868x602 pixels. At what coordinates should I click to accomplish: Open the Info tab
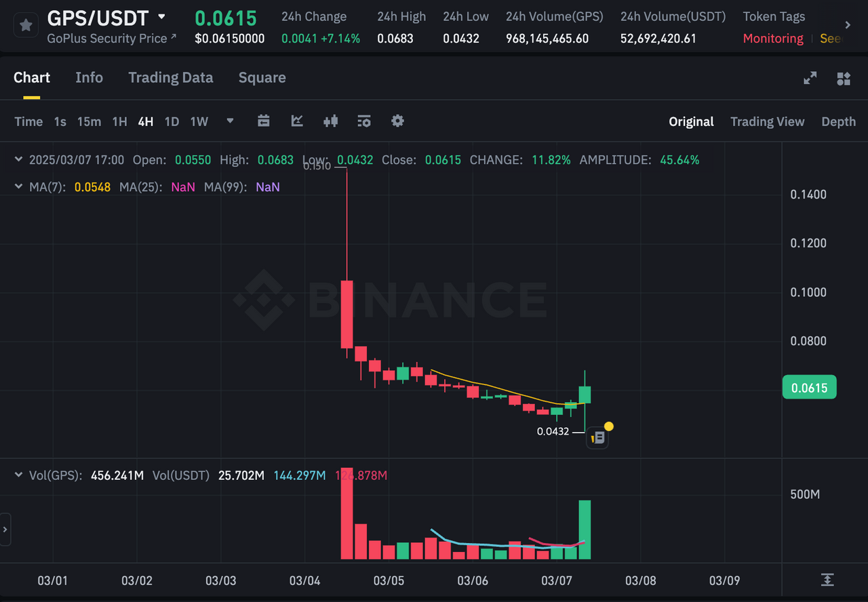(89, 77)
